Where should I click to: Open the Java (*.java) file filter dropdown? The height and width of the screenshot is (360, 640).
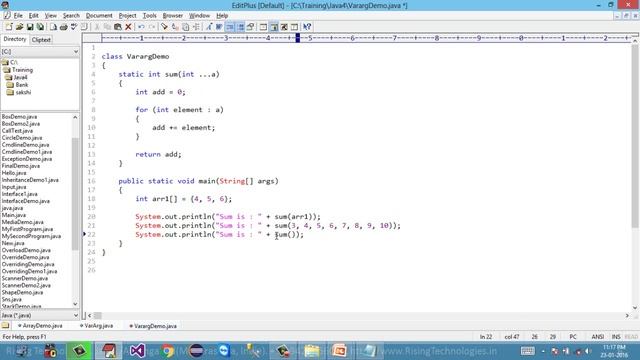coord(40,315)
